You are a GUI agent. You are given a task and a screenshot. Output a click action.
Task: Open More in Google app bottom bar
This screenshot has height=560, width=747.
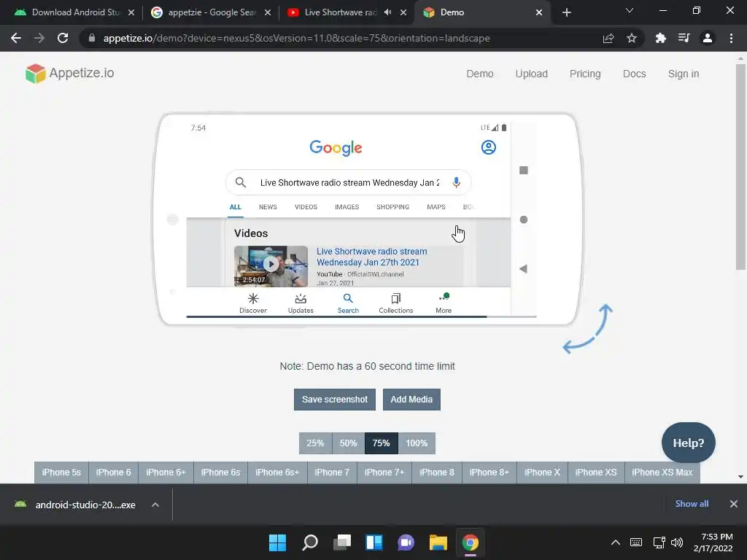point(444,303)
